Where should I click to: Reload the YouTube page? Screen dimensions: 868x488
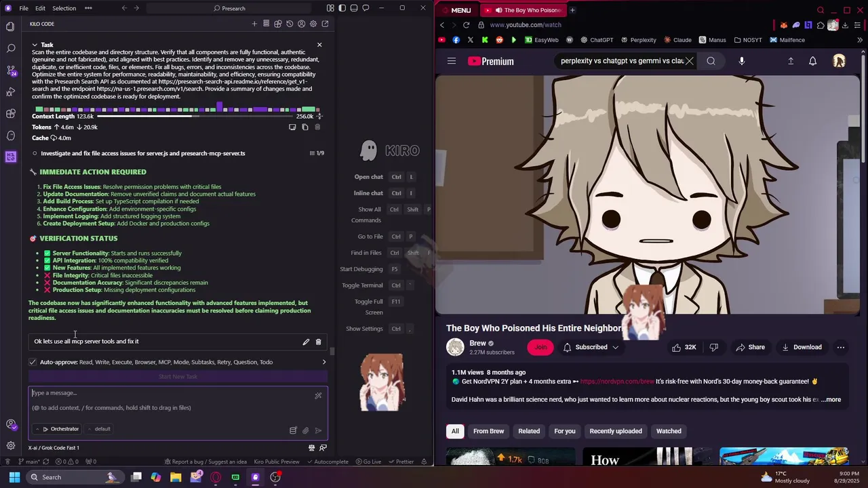[x=466, y=25]
